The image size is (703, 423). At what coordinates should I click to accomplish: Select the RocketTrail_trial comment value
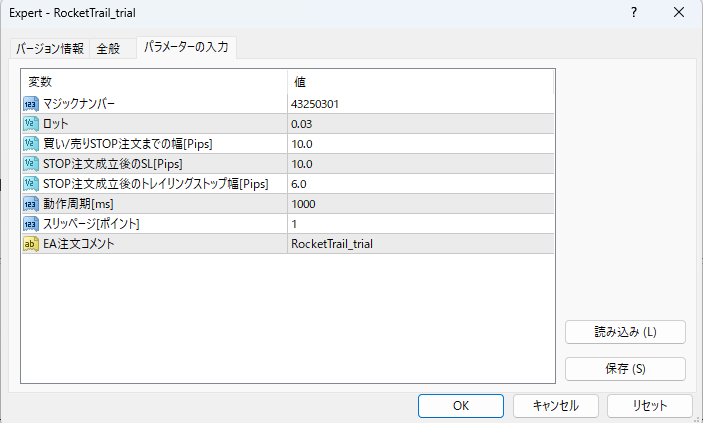click(331, 243)
